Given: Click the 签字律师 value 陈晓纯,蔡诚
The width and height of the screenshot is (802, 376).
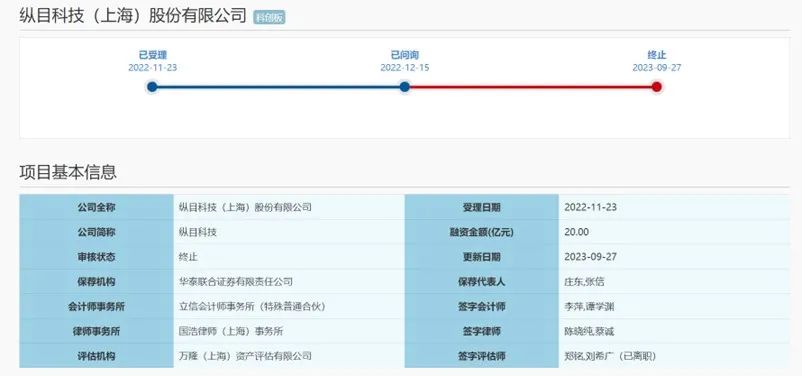Looking at the screenshot, I should (x=589, y=331).
